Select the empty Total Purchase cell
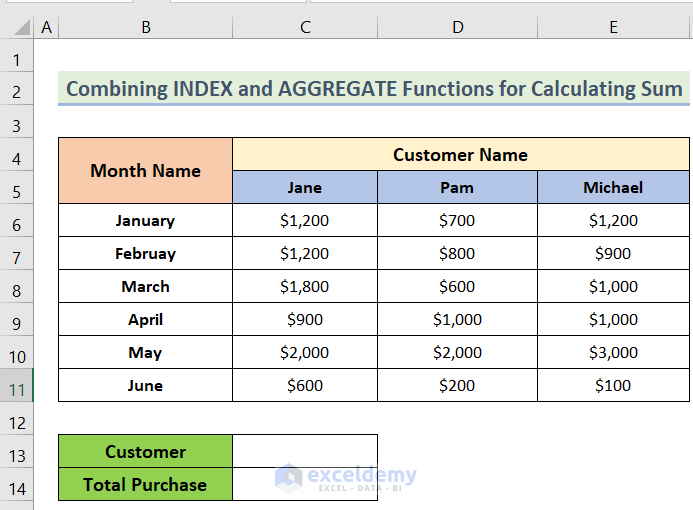The height and width of the screenshot is (510, 693). 305,485
